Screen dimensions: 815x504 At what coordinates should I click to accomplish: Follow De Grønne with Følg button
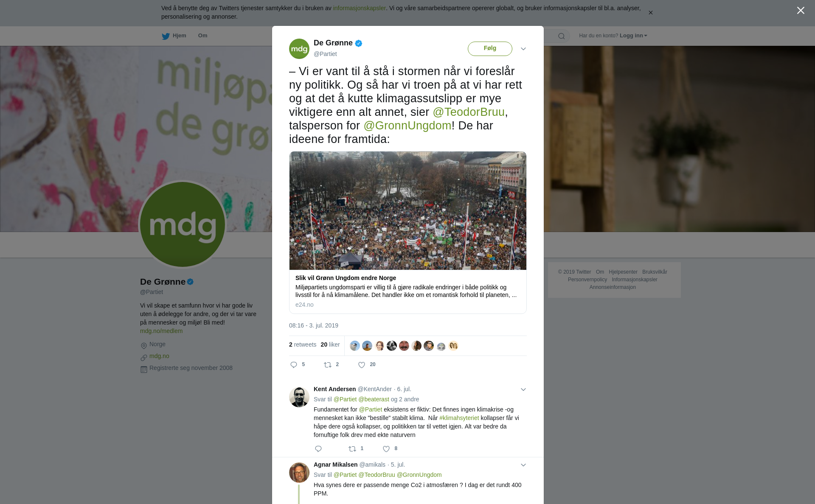tap(490, 48)
